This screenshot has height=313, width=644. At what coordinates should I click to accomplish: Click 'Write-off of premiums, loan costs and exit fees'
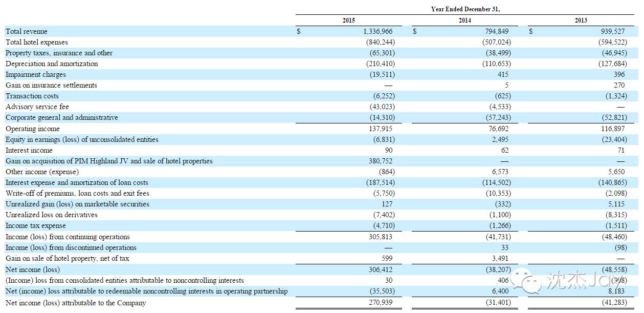pyautogui.click(x=77, y=193)
